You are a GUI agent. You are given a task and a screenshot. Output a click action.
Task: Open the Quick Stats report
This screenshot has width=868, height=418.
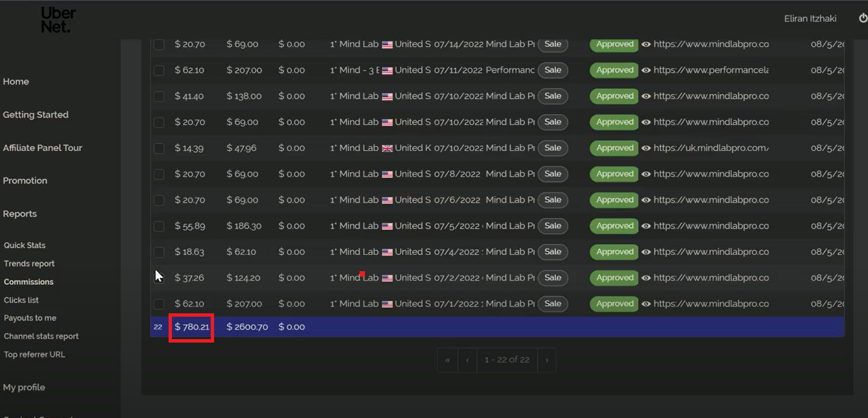pos(24,245)
